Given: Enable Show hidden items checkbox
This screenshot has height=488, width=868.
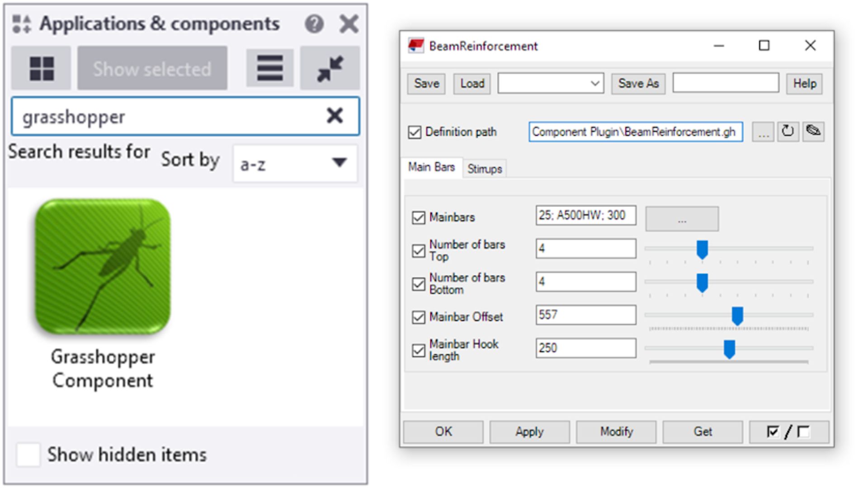Looking at the screenshot, I should (28, 455).
